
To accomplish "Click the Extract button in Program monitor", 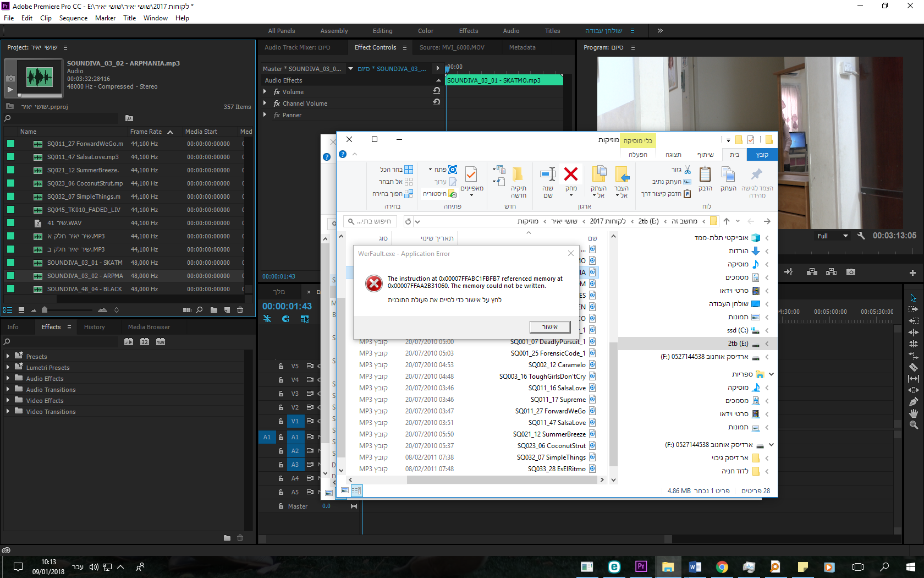I will tap(831, 272).
